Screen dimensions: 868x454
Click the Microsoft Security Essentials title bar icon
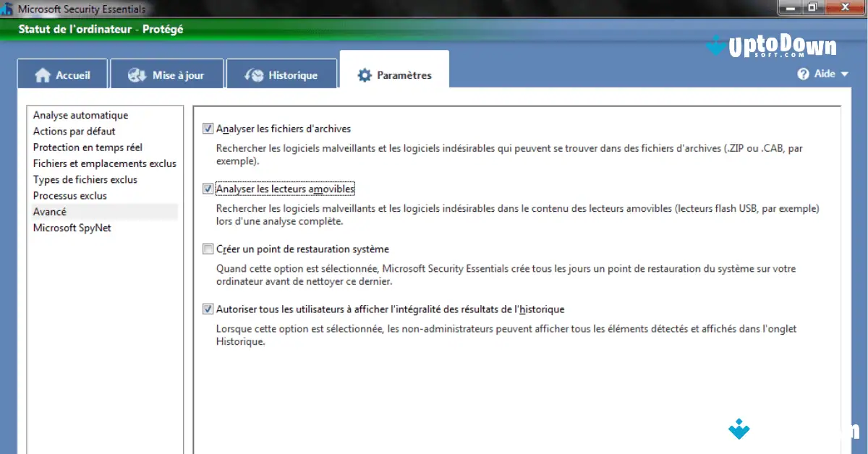pos(9,8)
